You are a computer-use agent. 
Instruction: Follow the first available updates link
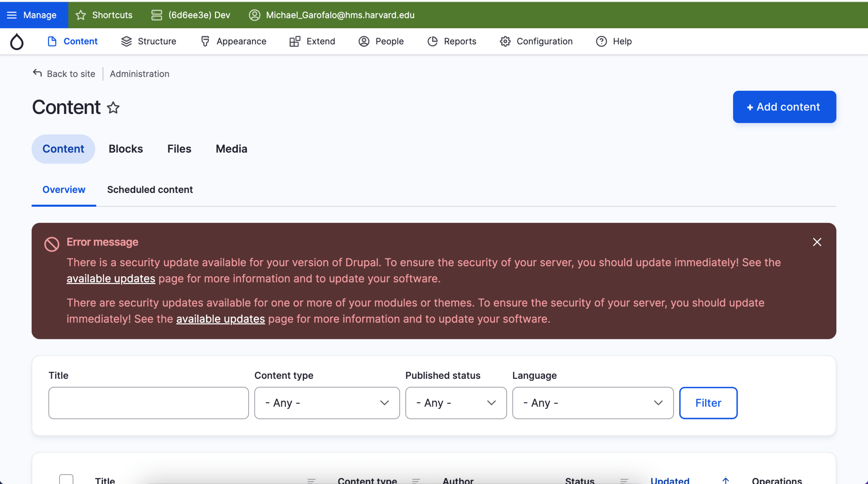tap(111, 279)
